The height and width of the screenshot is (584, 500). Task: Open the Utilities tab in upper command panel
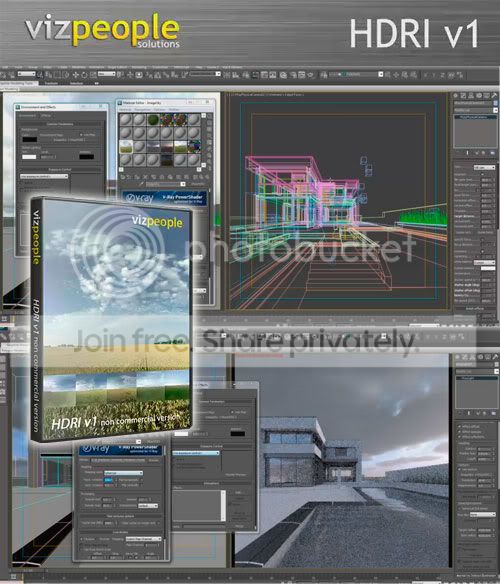pos(494,95)
